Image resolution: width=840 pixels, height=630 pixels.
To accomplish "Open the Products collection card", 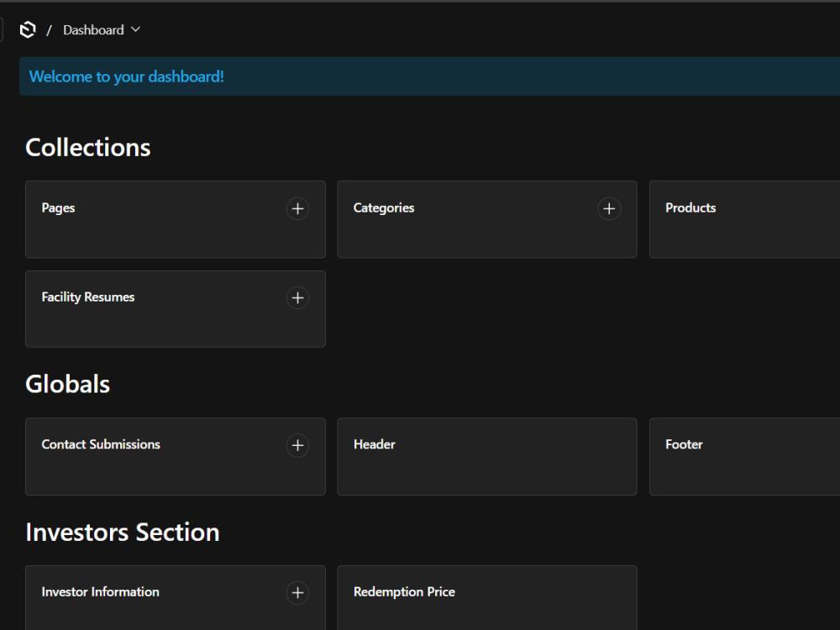I will pos(744,219).
